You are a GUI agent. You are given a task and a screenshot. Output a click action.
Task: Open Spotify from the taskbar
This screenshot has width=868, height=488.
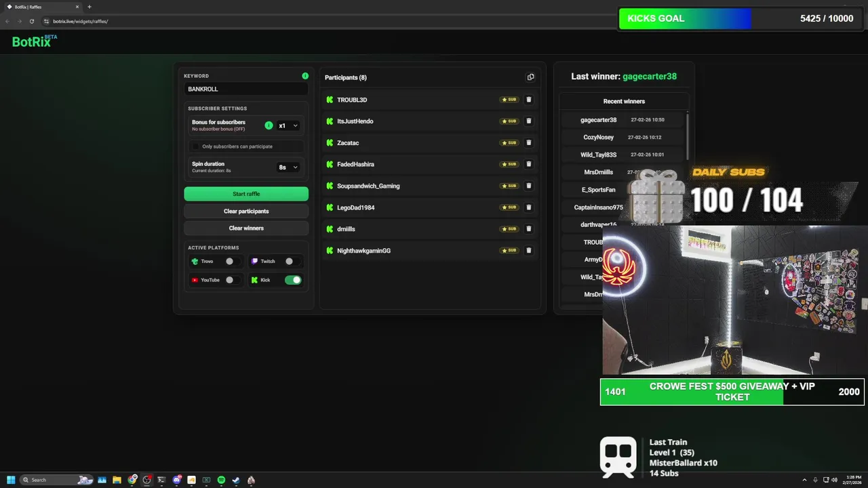click(221, 480)
